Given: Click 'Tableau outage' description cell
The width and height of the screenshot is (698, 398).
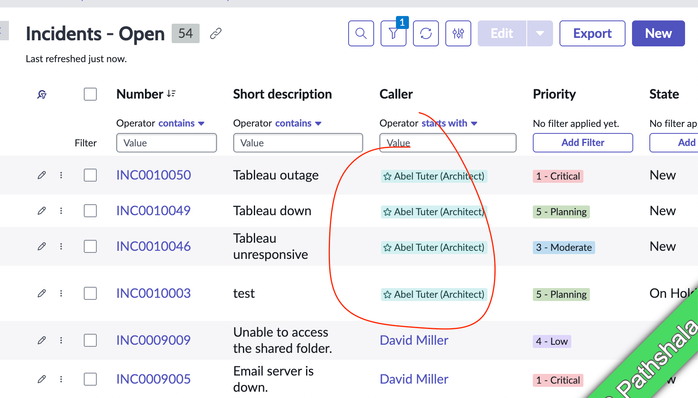Looking at the screenshot, I should point(276,175).
